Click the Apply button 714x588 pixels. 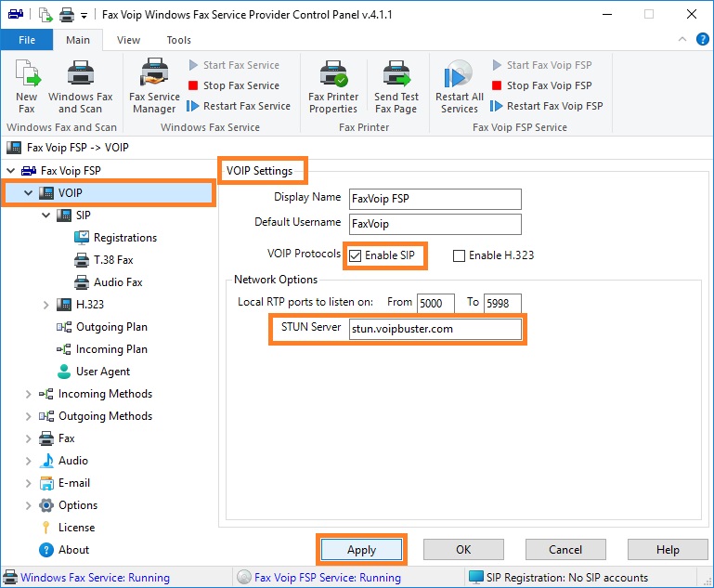pos(361,550)
